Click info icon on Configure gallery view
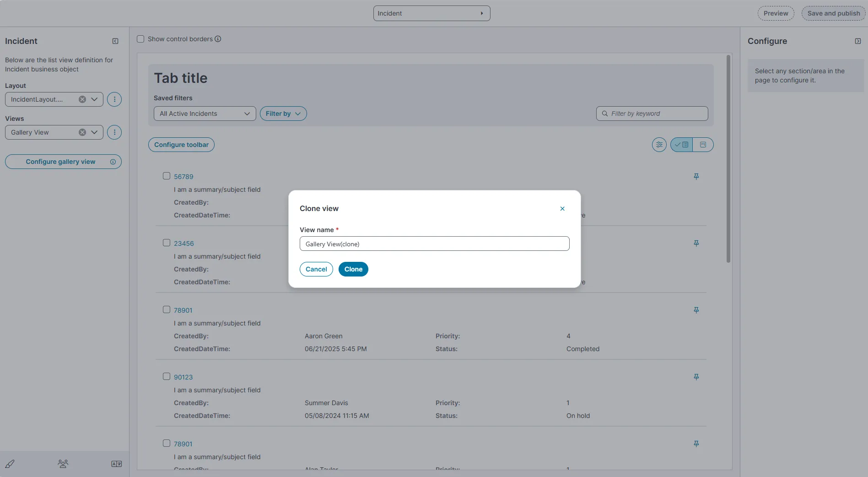The height and width of the screenshot is (477, 868). tap(113, 162)
